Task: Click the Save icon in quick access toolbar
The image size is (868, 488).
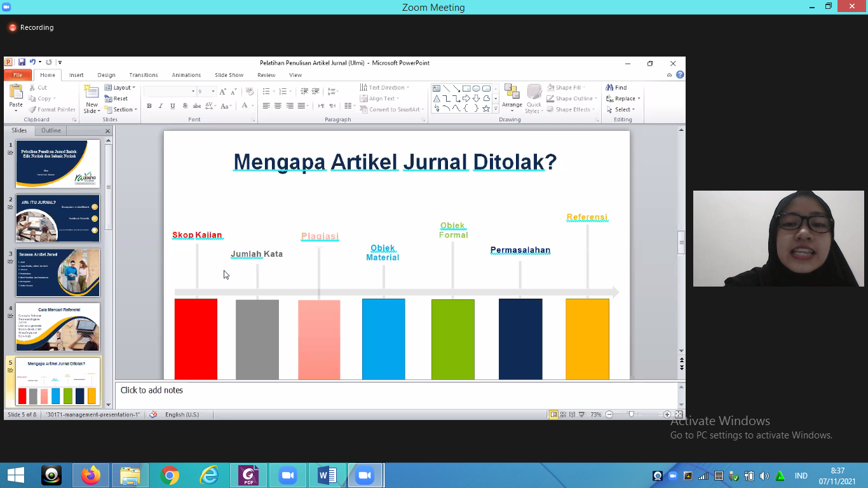Action: pyautogui.click(x=22, y=62)
